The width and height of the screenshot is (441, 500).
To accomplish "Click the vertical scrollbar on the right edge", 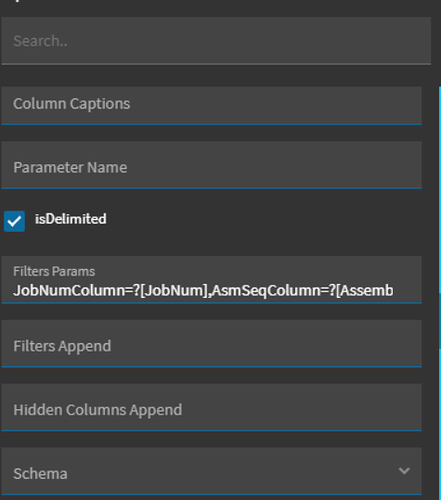I will pyautogui.click(x=440, y=293).
